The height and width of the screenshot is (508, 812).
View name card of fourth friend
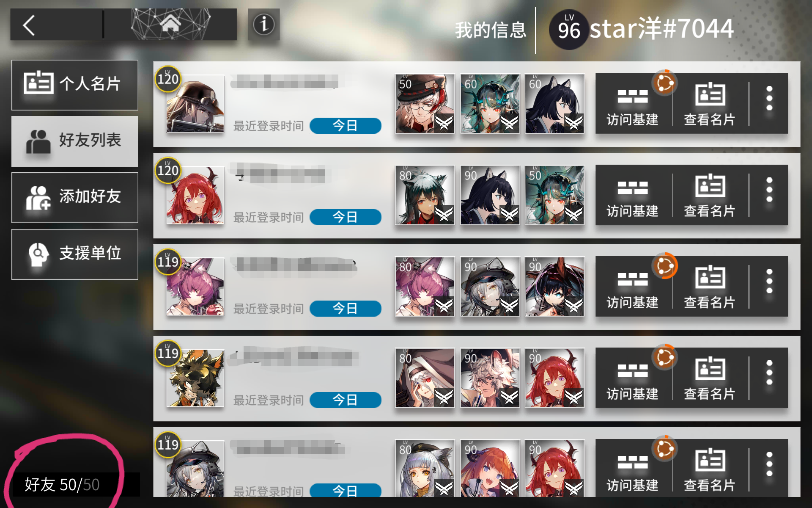[710, 378]
